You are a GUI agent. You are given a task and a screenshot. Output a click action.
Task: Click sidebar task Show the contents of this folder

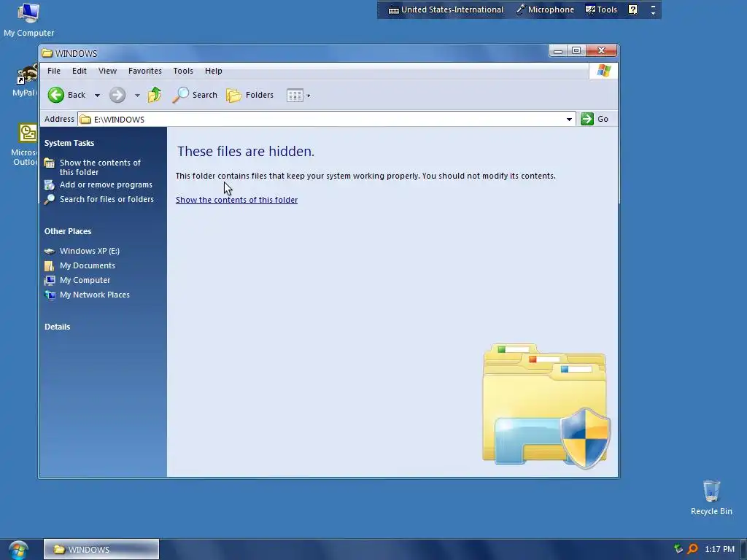pos(100,167)
